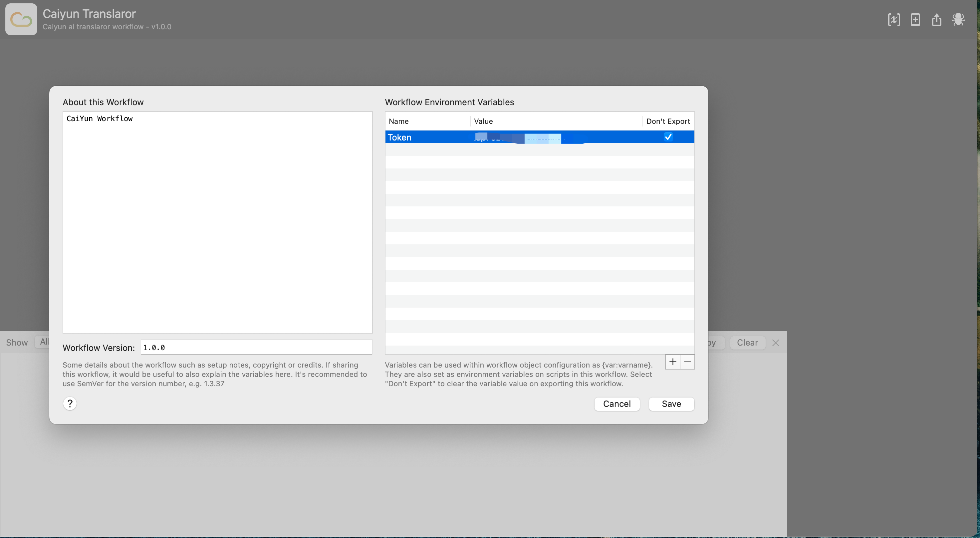980x538 pixels.
Task: Open the All filter dropdown in debugger
Action: (43, 342)
